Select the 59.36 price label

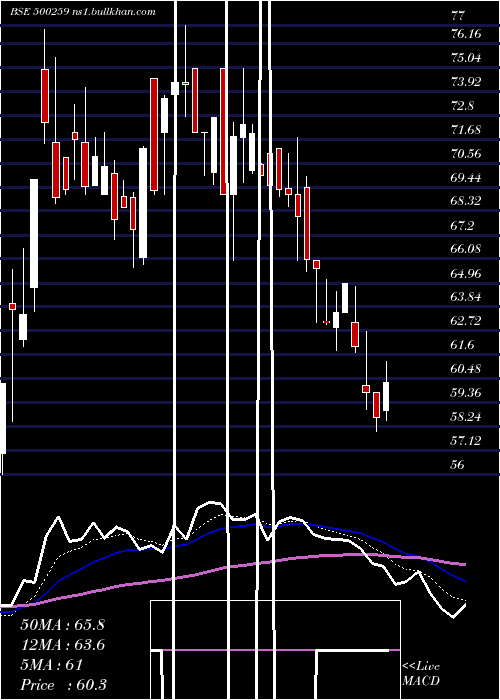(466, 393)
